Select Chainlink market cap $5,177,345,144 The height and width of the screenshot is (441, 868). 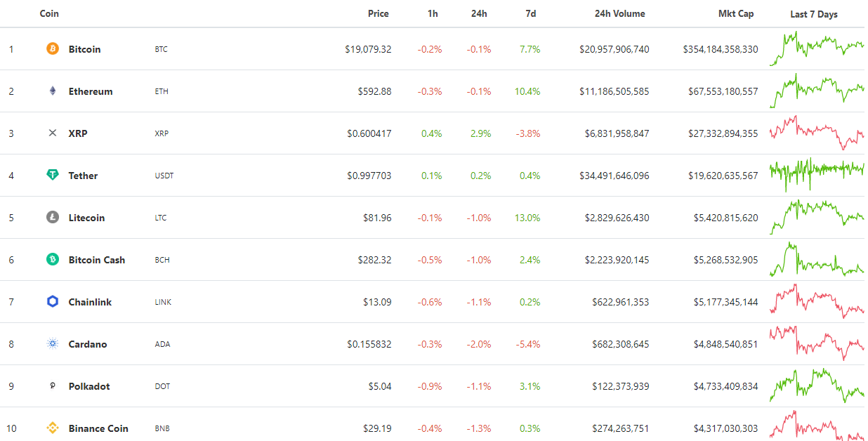coord(726,302)
